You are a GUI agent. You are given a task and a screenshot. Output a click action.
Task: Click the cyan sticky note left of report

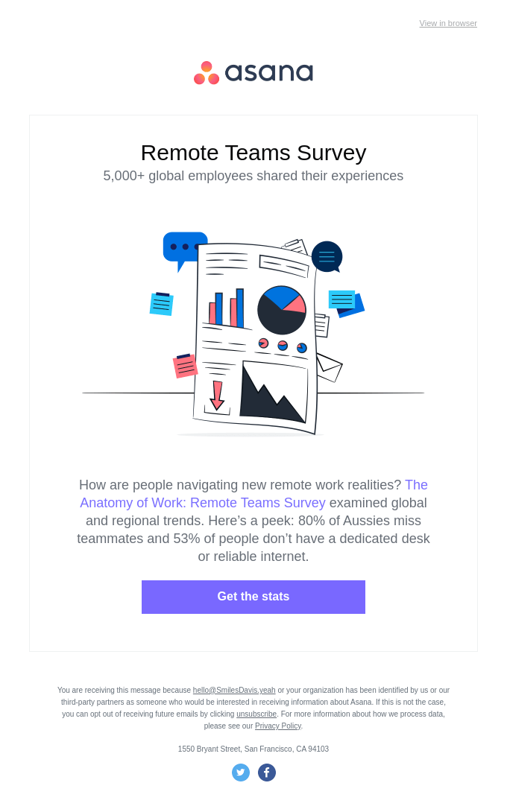tap(161, 304)
